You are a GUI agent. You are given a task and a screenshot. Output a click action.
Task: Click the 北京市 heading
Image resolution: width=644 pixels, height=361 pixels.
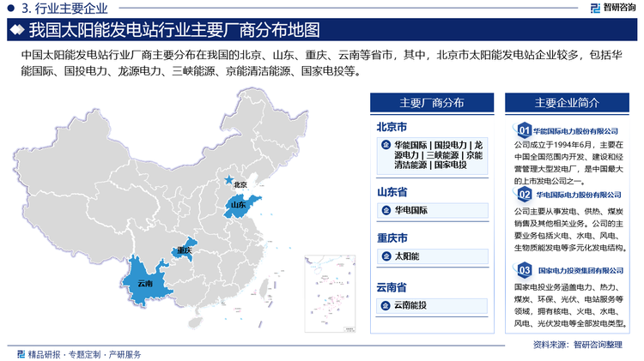click(392, 127)
